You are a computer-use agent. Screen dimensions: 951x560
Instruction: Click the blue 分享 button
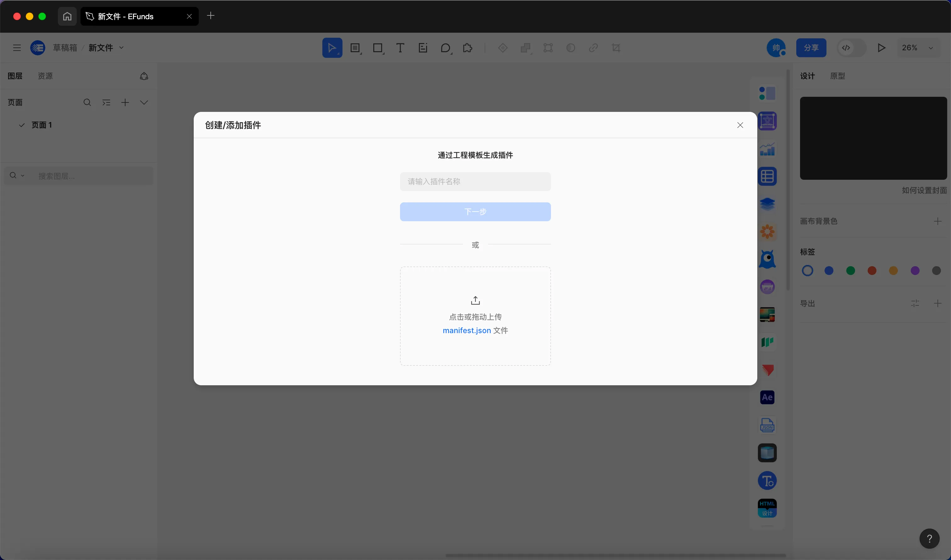pos(811,48)
